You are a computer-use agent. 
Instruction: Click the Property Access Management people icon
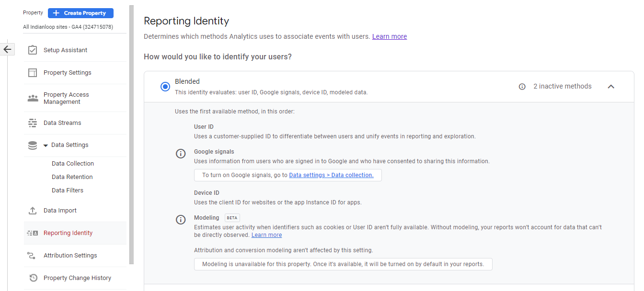click(x=33, y=98)
